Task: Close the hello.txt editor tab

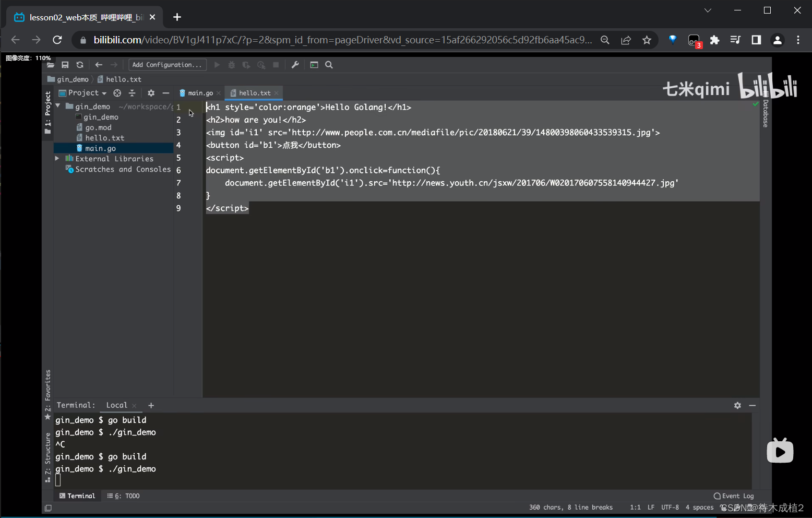Action: pyautogui.click(x=277, y=93)
